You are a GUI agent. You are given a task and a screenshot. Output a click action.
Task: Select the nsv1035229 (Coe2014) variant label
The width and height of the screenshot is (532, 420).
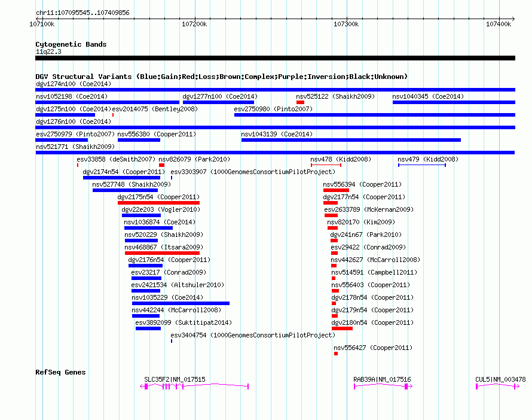pos(167,297)
